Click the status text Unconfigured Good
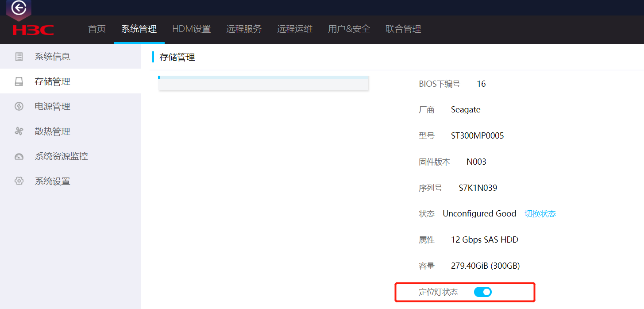The image size is (644, 309). [x=479, y=214]
